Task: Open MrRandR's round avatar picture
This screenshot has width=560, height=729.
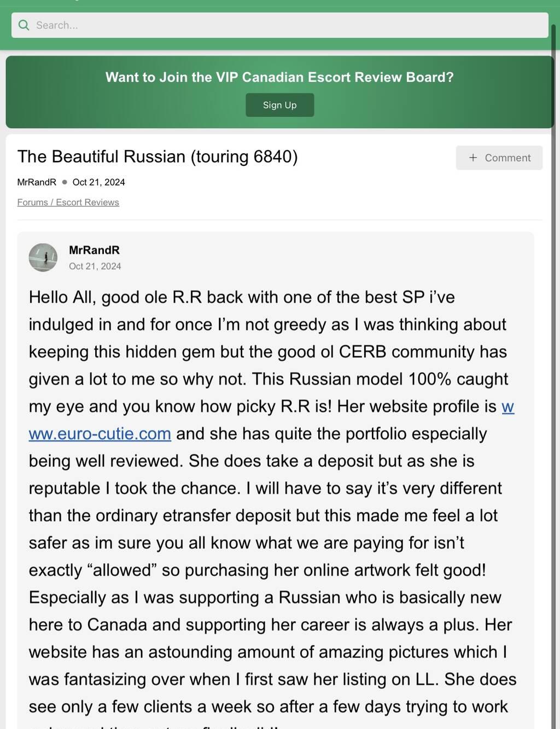Action: (43, 258)
